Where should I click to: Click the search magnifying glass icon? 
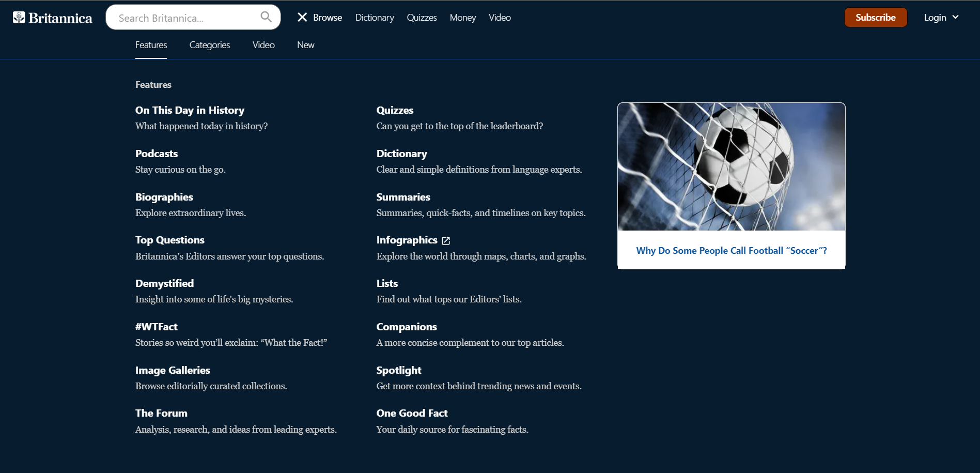266,17
